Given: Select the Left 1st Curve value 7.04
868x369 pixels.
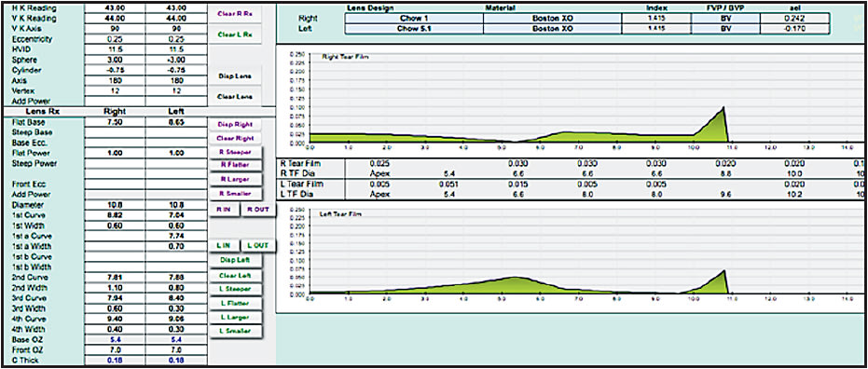Looking at the screenshot, I should pyautogui.click(x=176, y=215).
